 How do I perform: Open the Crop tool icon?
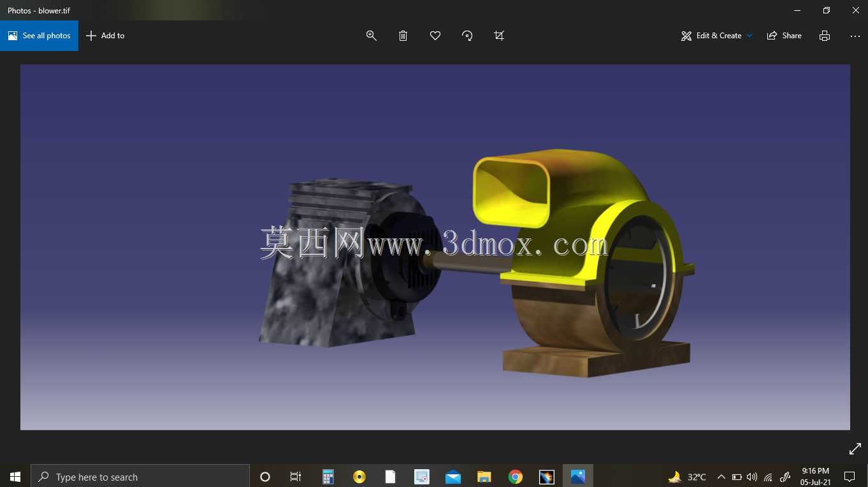click(499, 36)
